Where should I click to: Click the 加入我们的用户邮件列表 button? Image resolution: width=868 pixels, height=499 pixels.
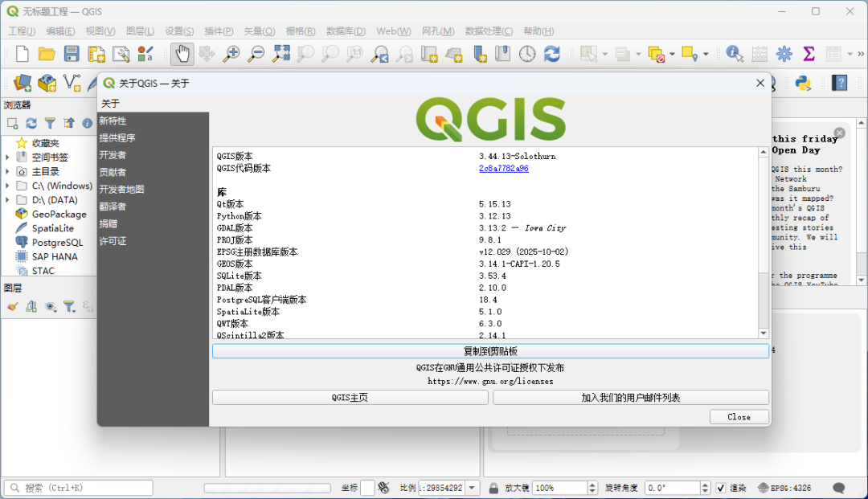pos(631,397)
